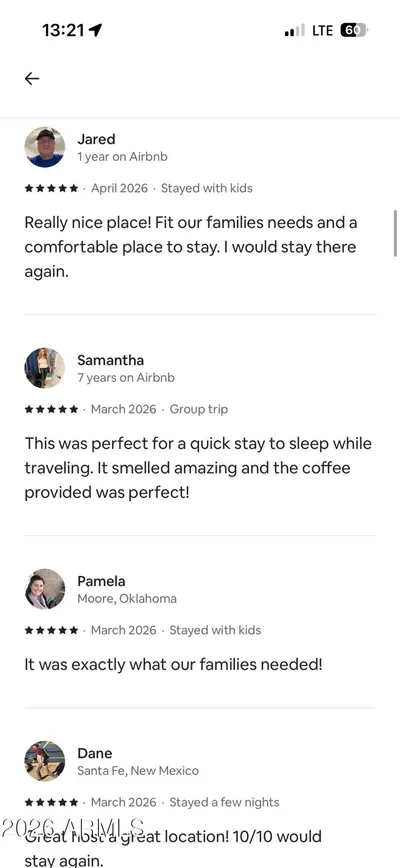The height and width of the screenshot is (868, 400).
Task: Select Jared's review text paragraph
Action: pos(191,247)
